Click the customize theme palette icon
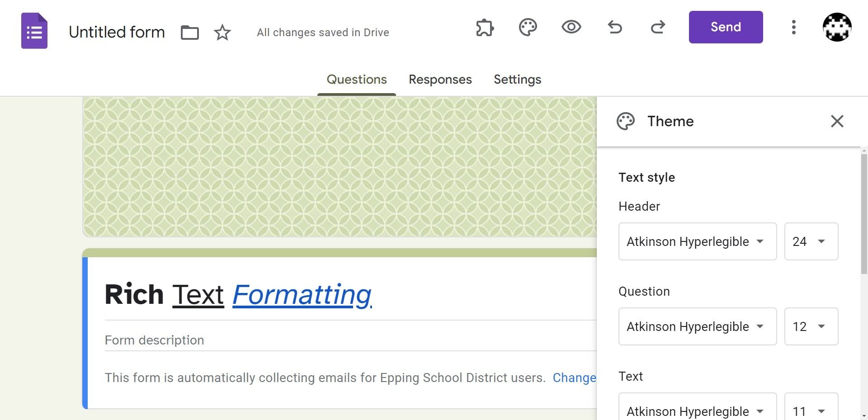The image size is (868, 420). click(528, 28)
